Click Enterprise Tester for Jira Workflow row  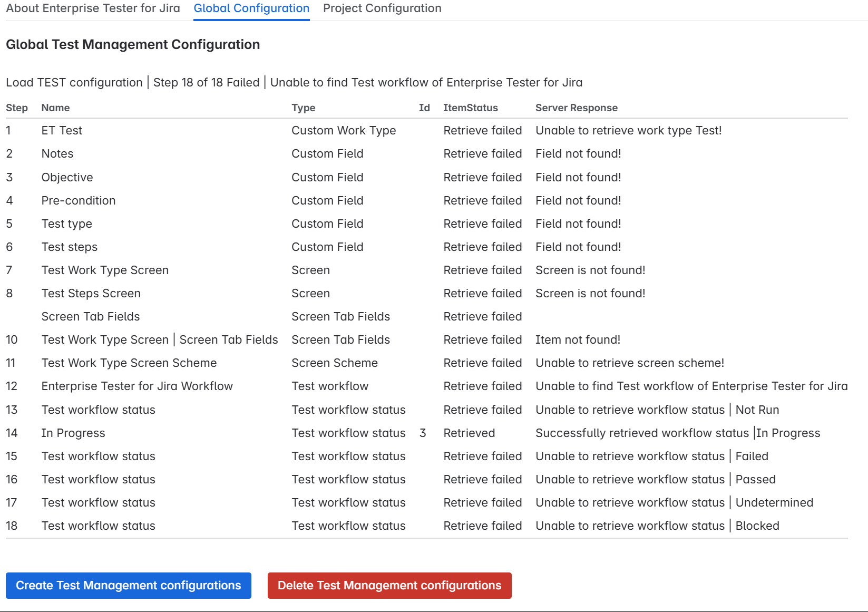pyautogui.click(x=137, y=386)
